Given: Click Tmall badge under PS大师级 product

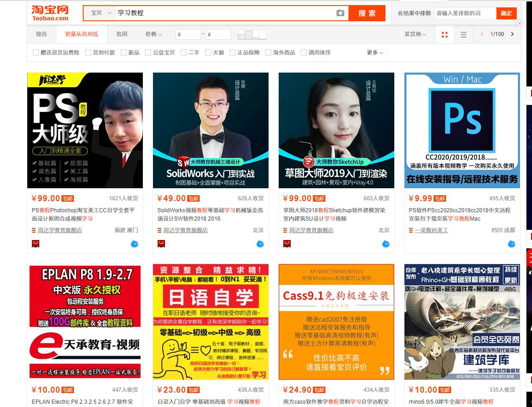Looking at the screenshot, I should pyautogui.click(x=36, y=244).
